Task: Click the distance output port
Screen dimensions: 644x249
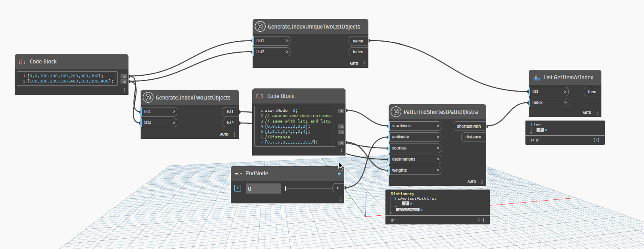Action: [x=473, y=137]
